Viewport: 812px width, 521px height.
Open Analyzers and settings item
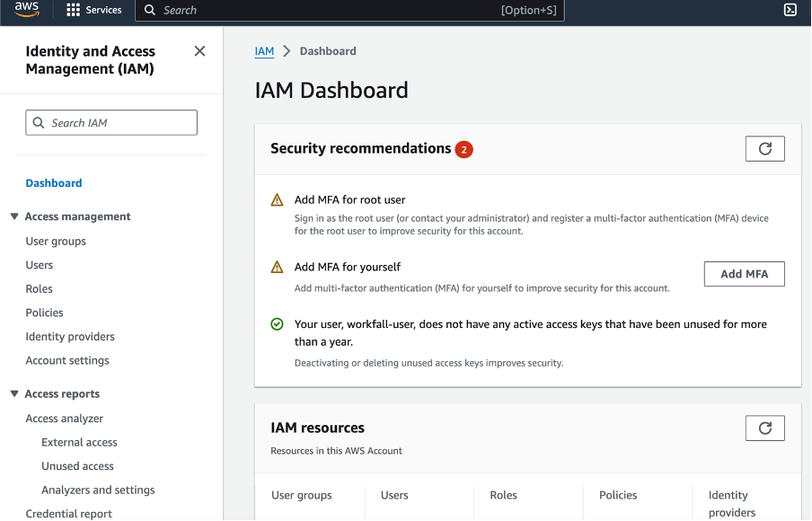(x=98, y=490)
